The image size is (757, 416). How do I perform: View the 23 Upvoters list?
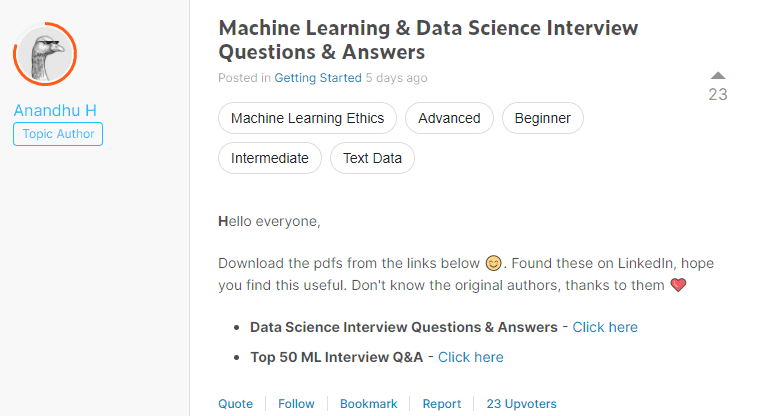click(521, 404)
